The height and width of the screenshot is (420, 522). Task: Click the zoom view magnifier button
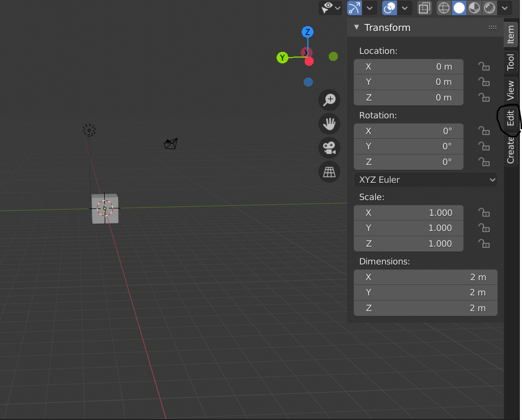point(329,100)
